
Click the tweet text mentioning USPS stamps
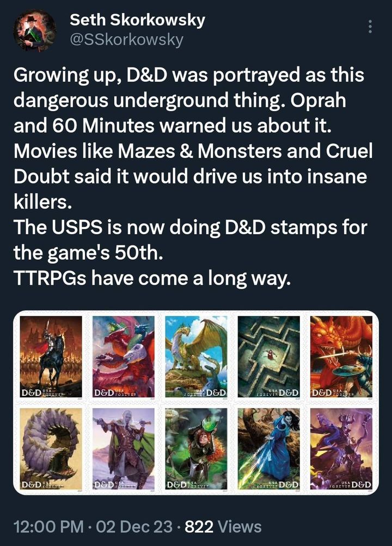pos(191,240)
